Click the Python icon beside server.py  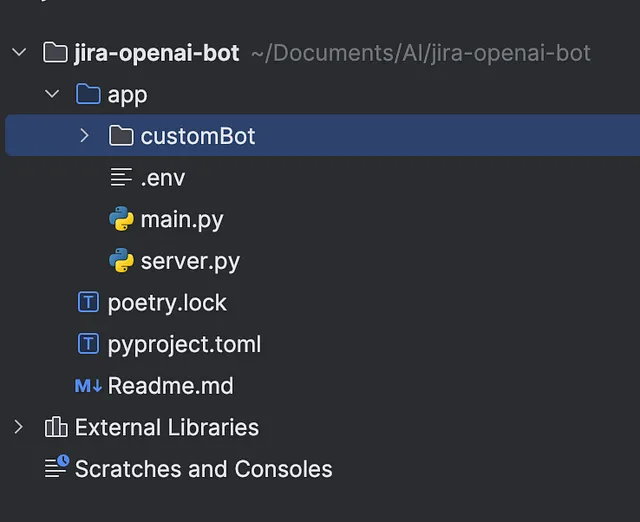121,260
